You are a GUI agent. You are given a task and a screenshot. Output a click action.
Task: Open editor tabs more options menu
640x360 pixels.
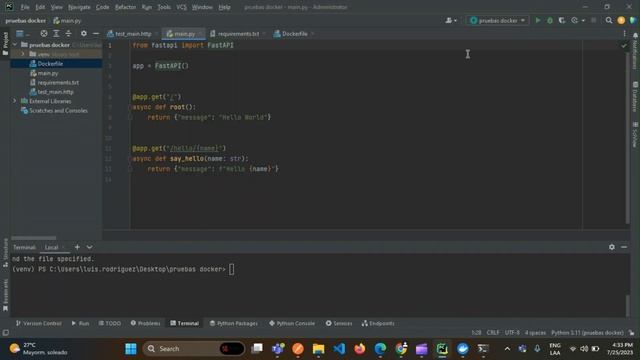click(x=624, y=33)
